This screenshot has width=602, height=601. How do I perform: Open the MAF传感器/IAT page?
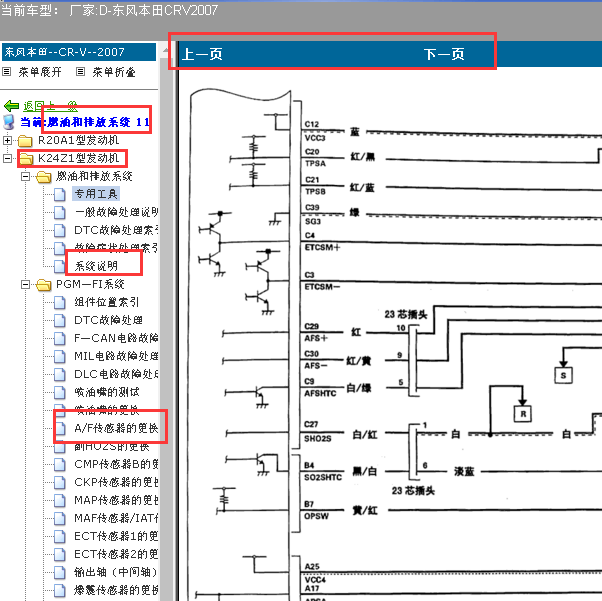point(116,518)
